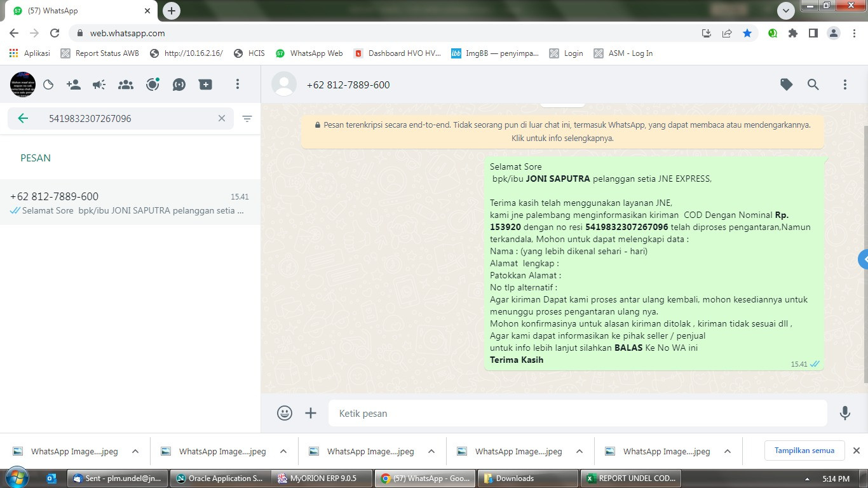868x488 pixels.
Task: Open your WhatsApp profile picture
Action: pyautogui.click(x=23, y=85)
